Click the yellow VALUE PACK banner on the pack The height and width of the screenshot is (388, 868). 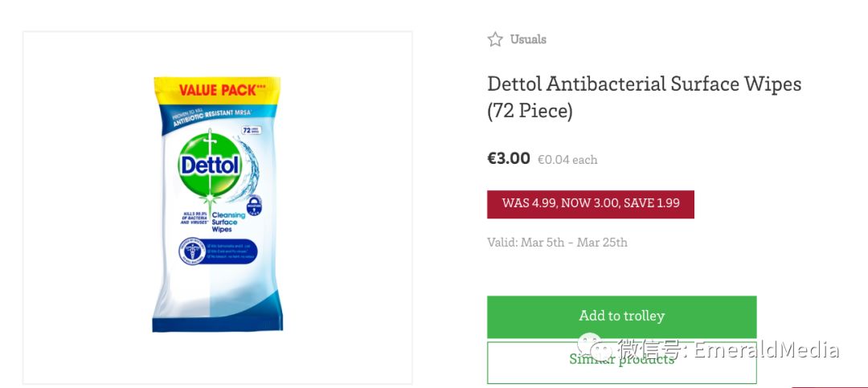(x=217, y=89)
